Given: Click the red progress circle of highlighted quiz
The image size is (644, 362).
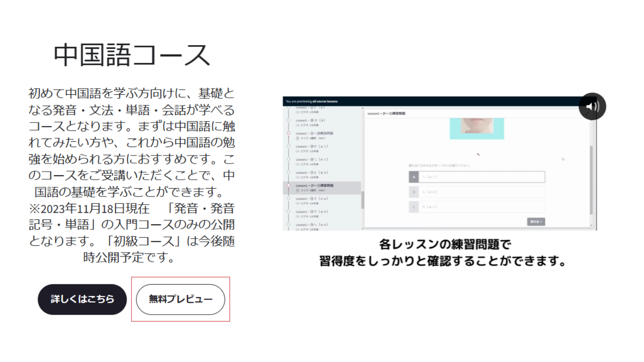Looking at the screenshot, I should [x=288, y=185].
